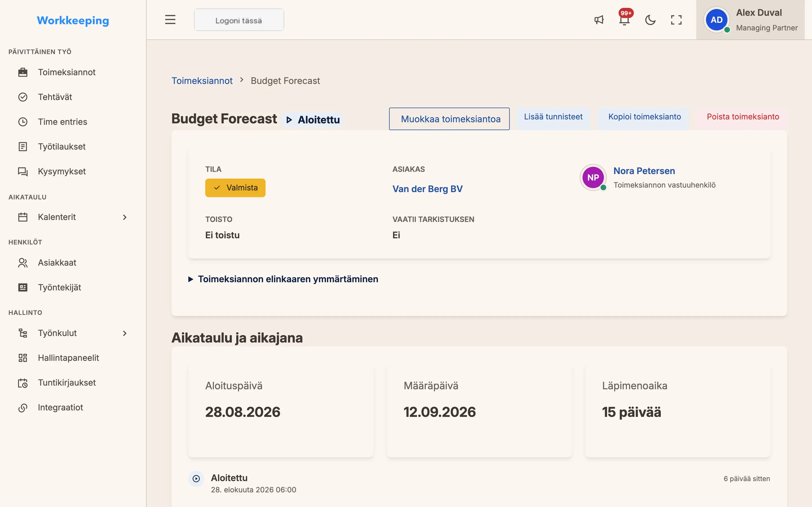Click the Poista toimeksianto button
The height and width of the screenshot is (507, 812).
point(743,117)
